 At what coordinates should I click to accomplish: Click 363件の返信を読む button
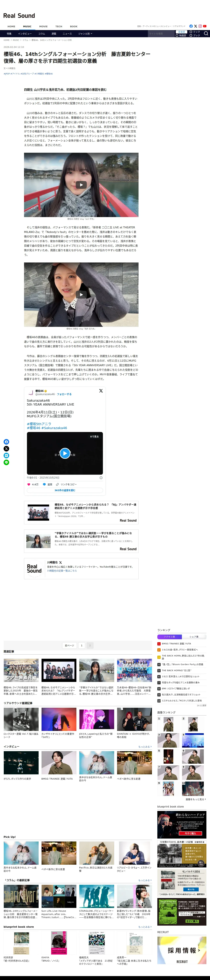click(65, 490)
